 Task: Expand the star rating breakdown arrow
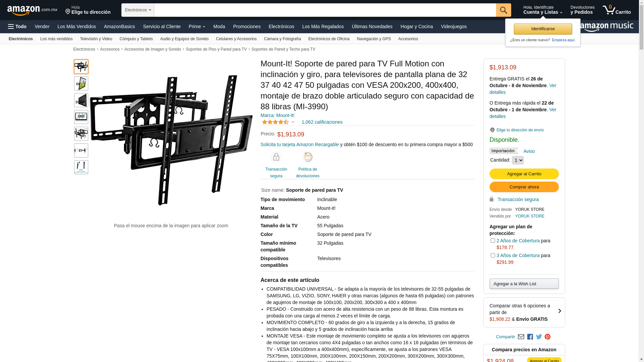tap(293, 122)
